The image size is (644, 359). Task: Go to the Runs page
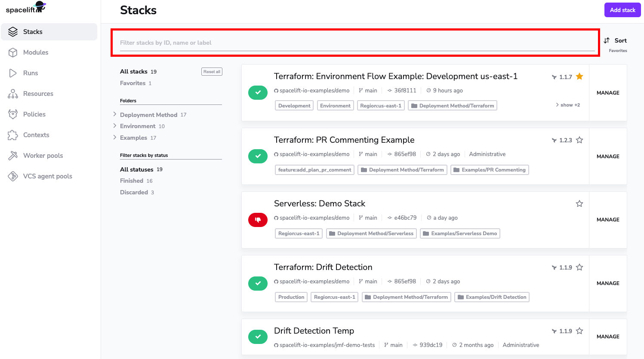pos(31,73)
